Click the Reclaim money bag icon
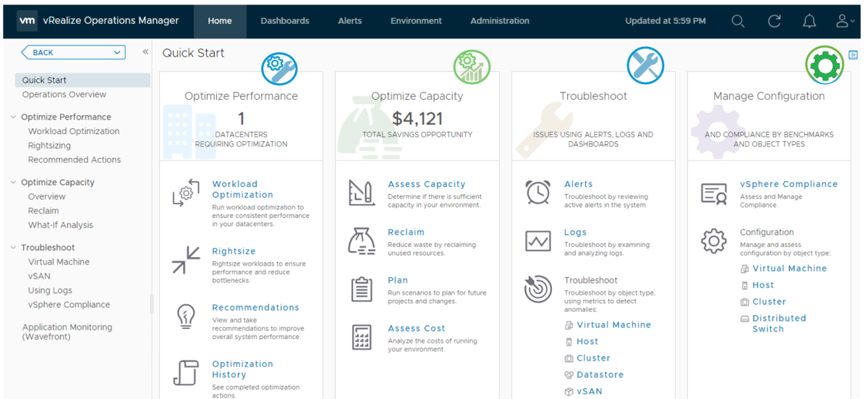Screen dimensions: 868x399 click(360, 240)
